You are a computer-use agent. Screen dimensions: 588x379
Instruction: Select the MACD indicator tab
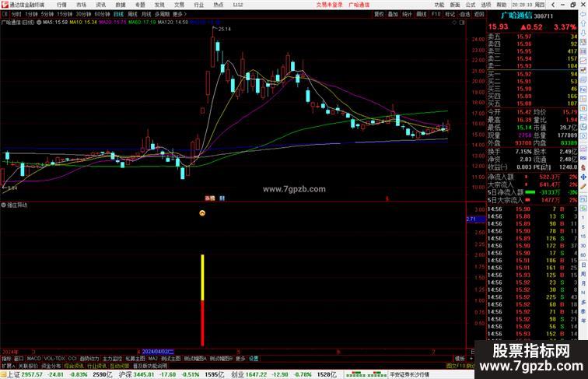click(x=33, y=359)
